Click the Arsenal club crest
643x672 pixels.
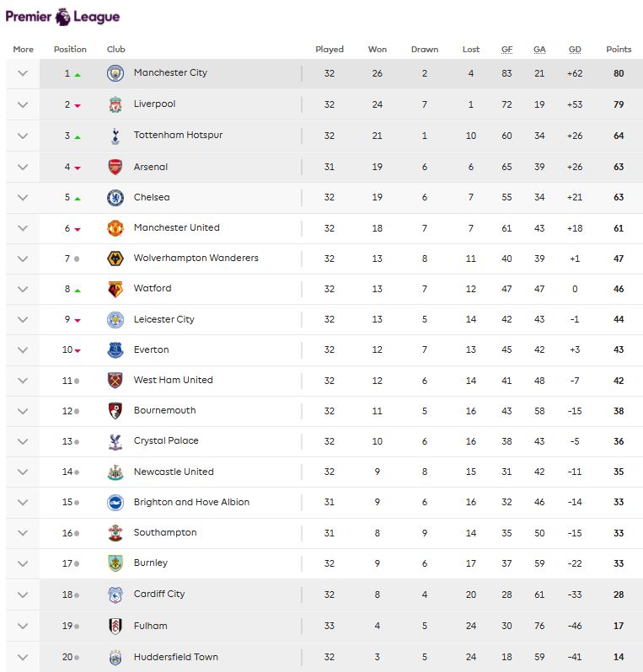[115, 167]
